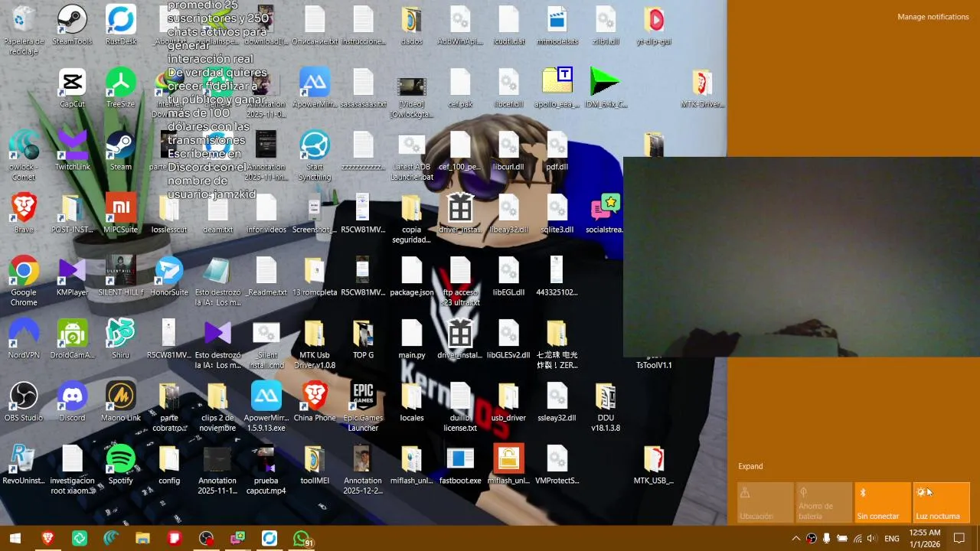Select the toolIMEI desktop icon

315,465
